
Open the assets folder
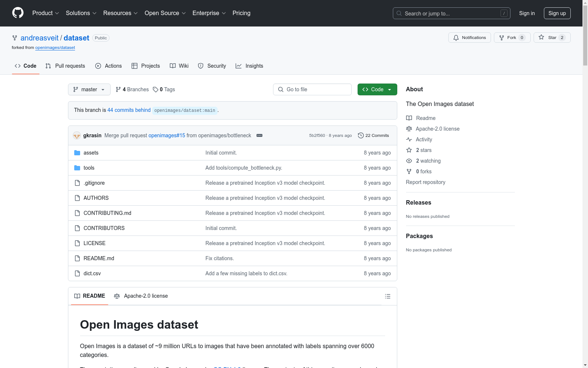(91, 153)
